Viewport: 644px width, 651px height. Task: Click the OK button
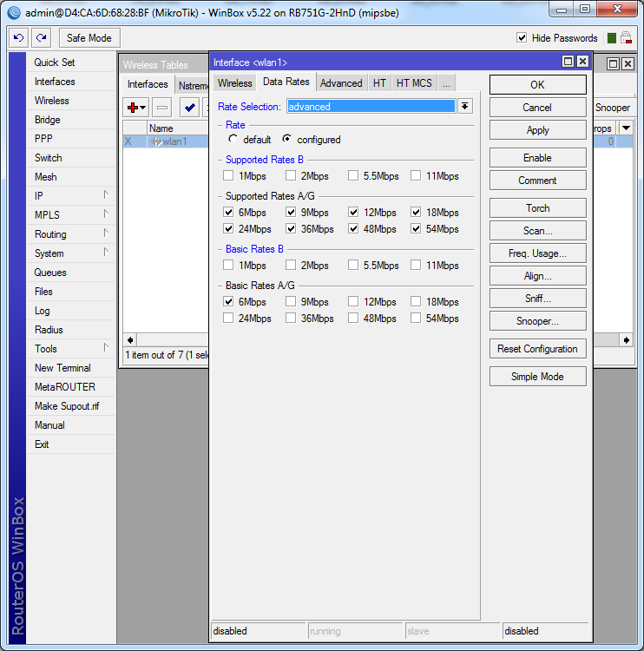point(538,85)
